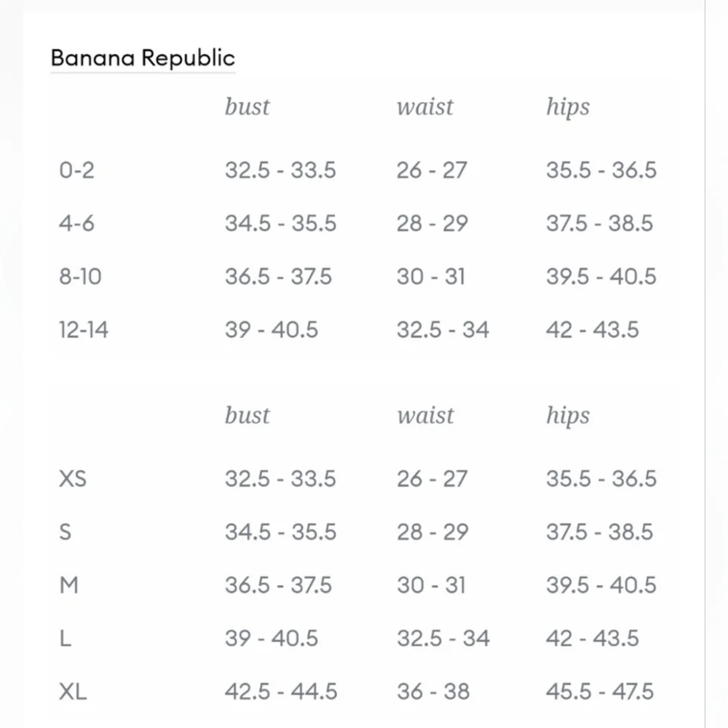728x728 pixels.
Task: Click hips value 37.5 - 38.5 for S
Action: point(599,532)
